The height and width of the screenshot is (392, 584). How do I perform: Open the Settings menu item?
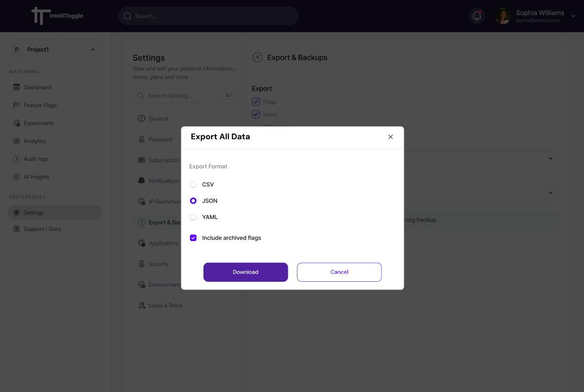click(x=34, y=213)
